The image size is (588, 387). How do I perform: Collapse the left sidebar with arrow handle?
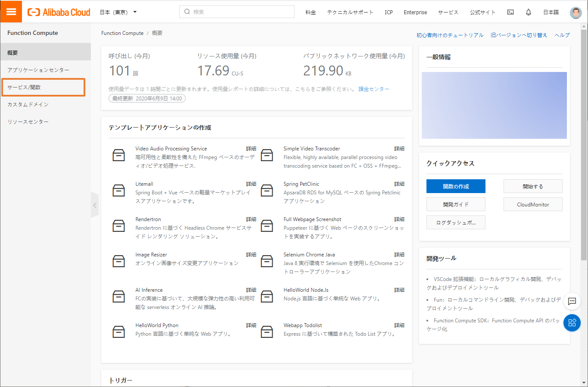click(x=95, y=205)
